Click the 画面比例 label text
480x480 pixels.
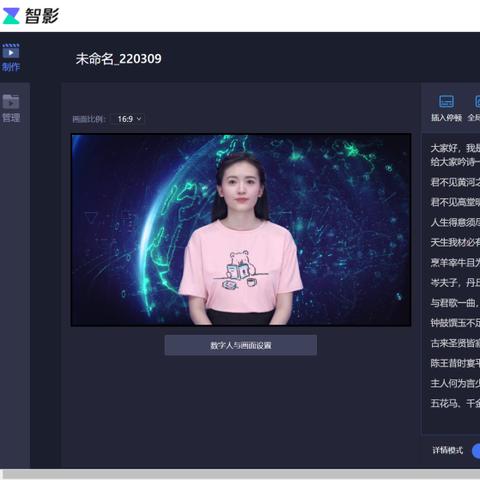click(x=89, y=119)
